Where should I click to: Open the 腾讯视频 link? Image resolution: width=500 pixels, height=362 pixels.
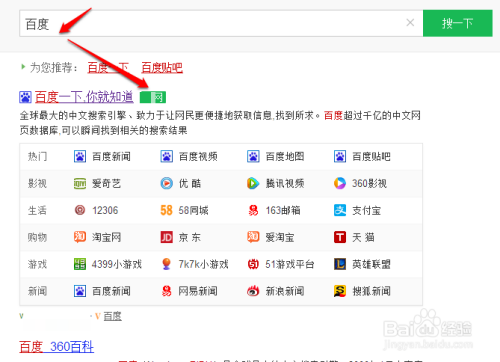(x=285, y=183)
